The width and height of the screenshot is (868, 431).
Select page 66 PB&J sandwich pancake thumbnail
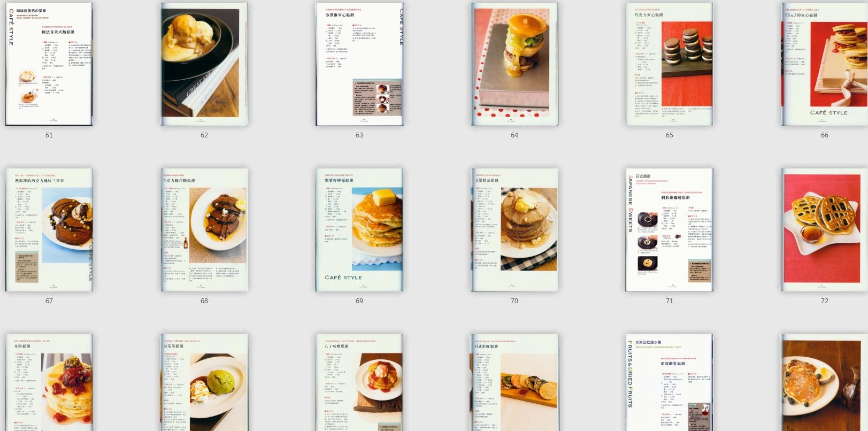824,64
